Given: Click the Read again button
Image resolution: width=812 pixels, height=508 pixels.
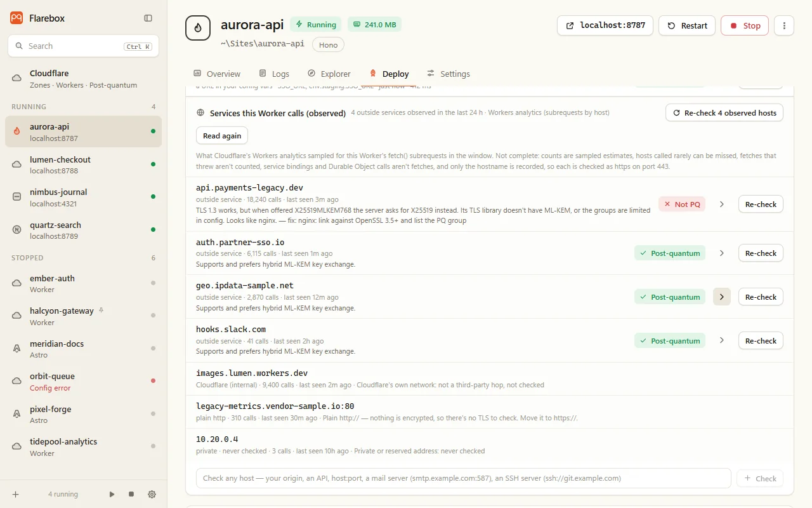Looking at the screenshot, I should [222, 136].
